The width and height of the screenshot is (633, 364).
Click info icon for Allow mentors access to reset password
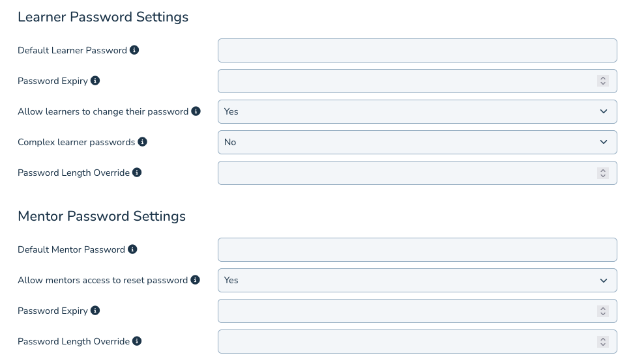tap(194, 280)
